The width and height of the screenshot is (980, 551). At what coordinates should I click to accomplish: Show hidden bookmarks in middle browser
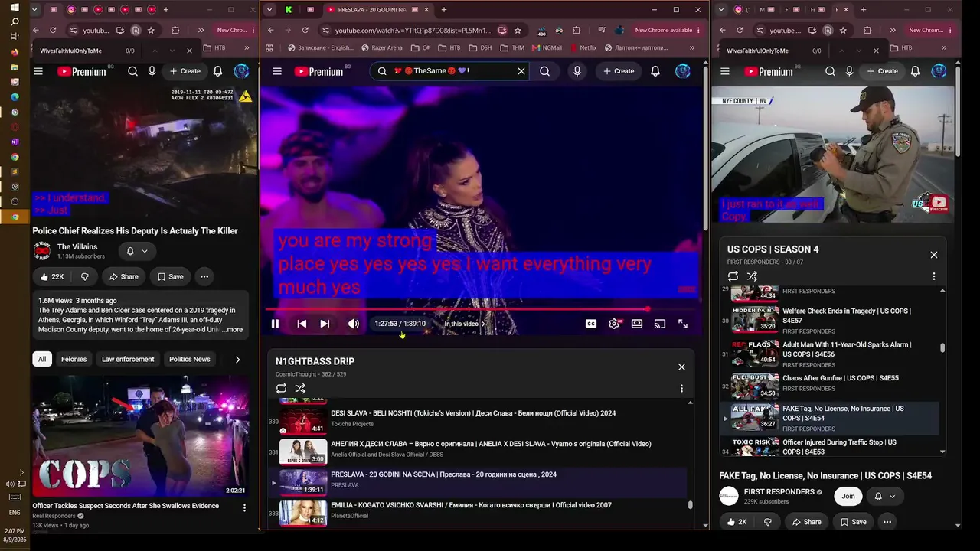691,47
